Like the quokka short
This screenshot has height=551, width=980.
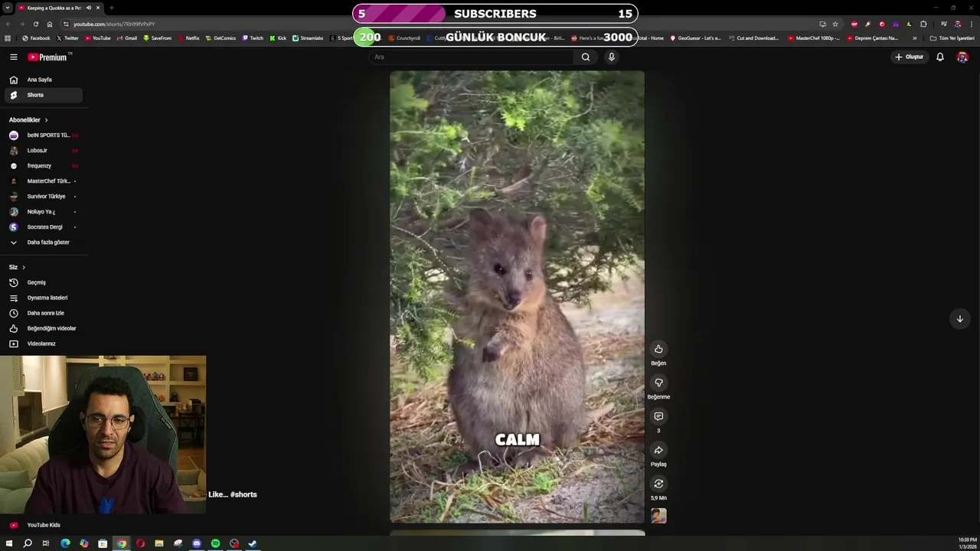point(658,349)
